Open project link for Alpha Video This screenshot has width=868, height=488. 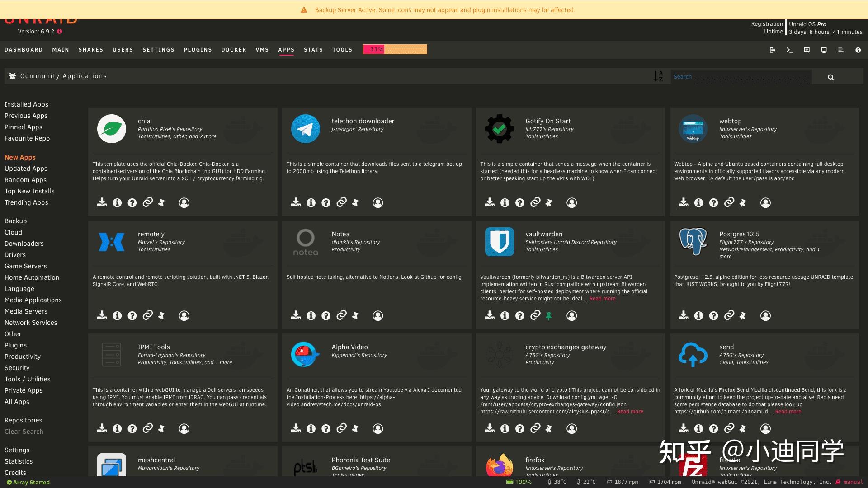[342, 428]
